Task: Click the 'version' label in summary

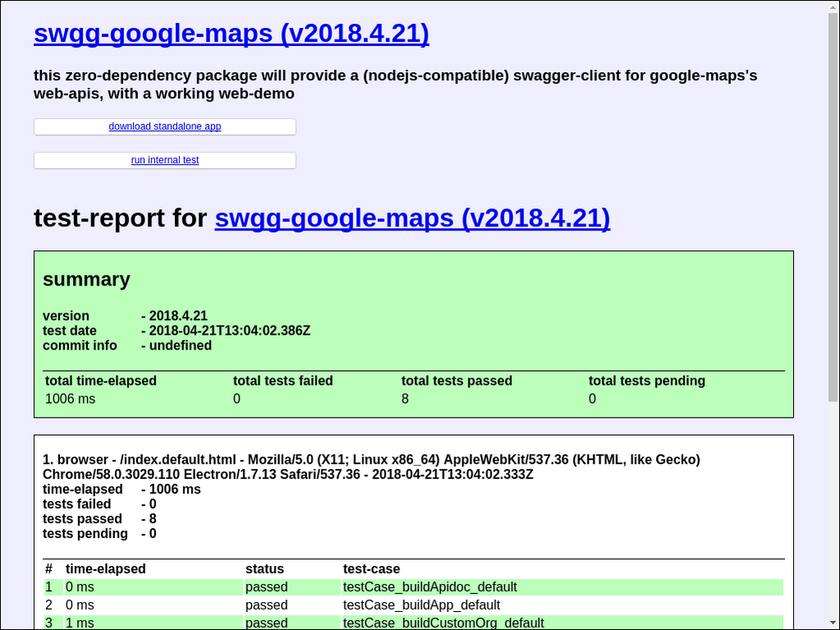Action: click(x=66, y=316)
